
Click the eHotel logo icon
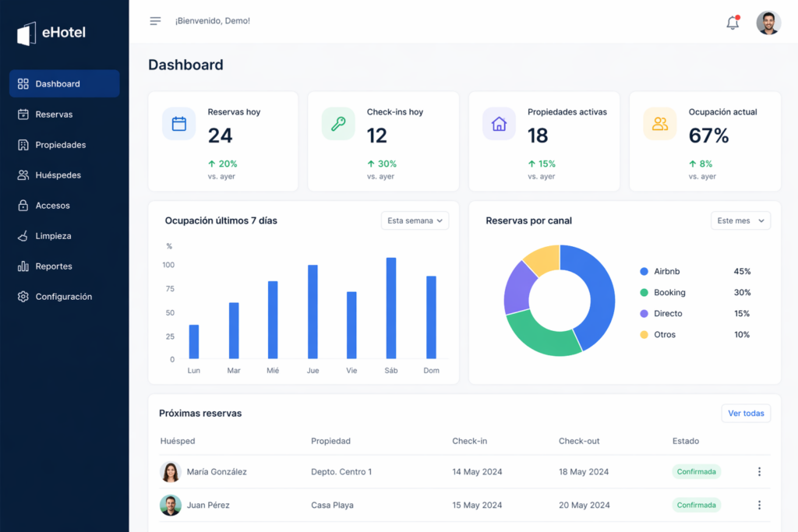(x=26, y=33)
